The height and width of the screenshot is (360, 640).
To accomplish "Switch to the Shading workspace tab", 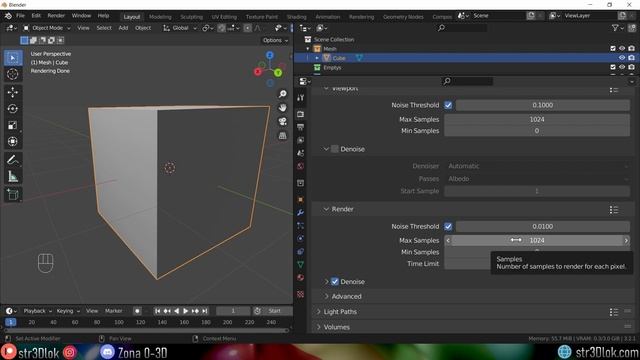I will (296, 17).
